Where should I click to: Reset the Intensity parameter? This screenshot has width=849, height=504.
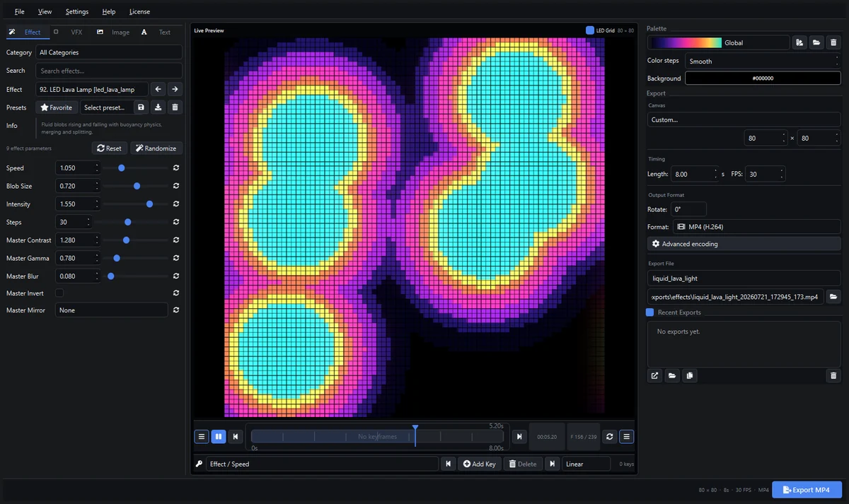(175, 204)
